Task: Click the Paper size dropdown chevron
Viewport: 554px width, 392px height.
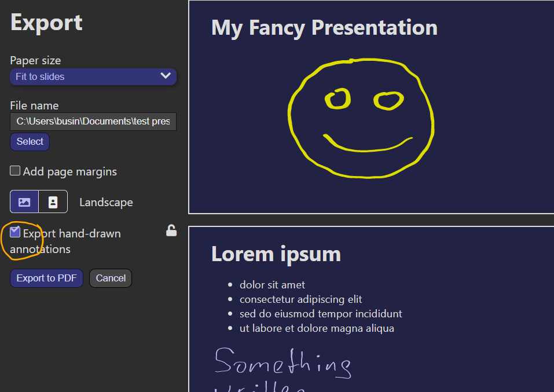Action: [x=166, y=76]
